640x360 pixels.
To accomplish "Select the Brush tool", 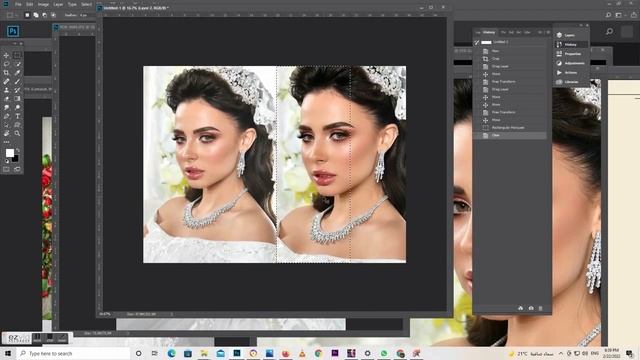I will coord(17,82).
